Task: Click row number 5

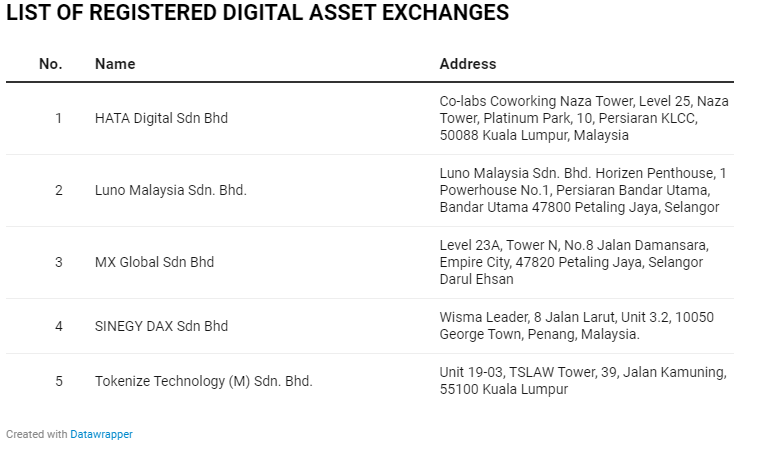Action: pos(58,381)
